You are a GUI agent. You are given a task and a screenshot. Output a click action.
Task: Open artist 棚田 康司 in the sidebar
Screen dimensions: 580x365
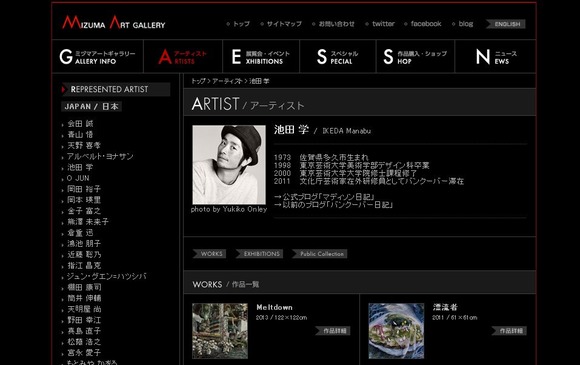click(x=84, y=287)
